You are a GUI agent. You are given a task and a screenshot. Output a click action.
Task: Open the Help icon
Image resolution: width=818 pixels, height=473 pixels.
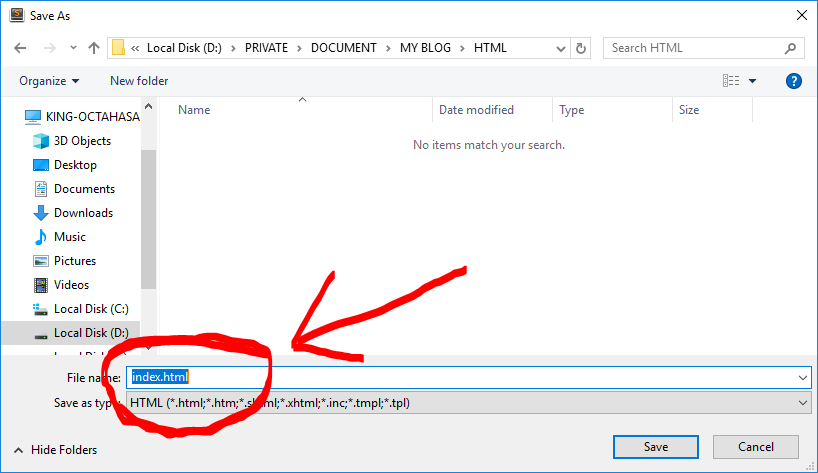click(793, 81)
